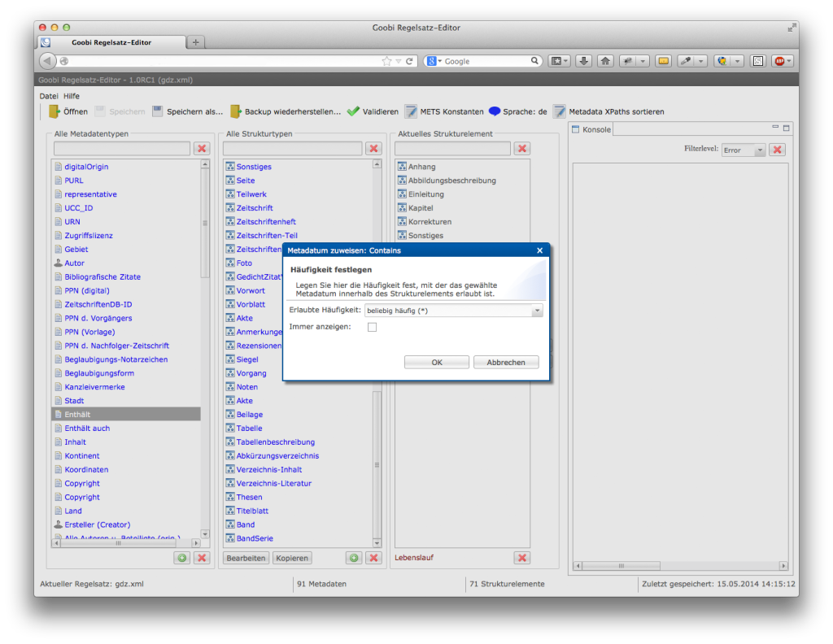The height and width of the screenshot is (644, 833).
Task: Click the bookmark star icon
Action: tap(386, 61)
